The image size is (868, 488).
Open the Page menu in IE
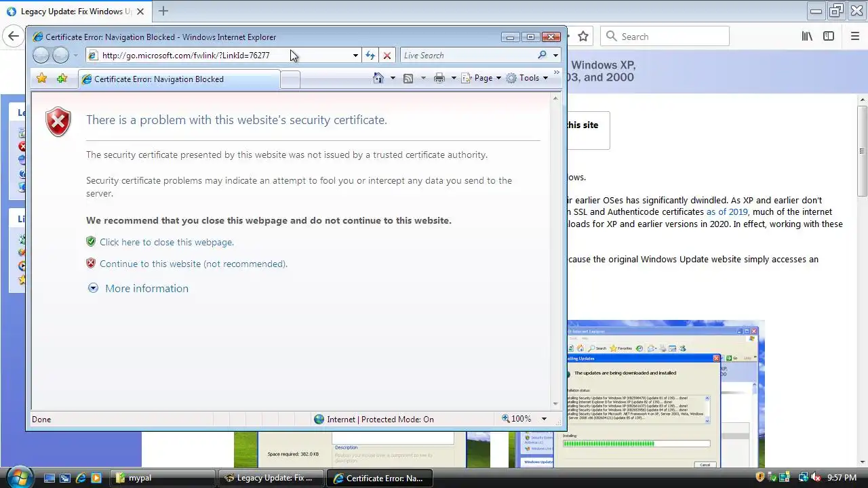coord(481,78)
